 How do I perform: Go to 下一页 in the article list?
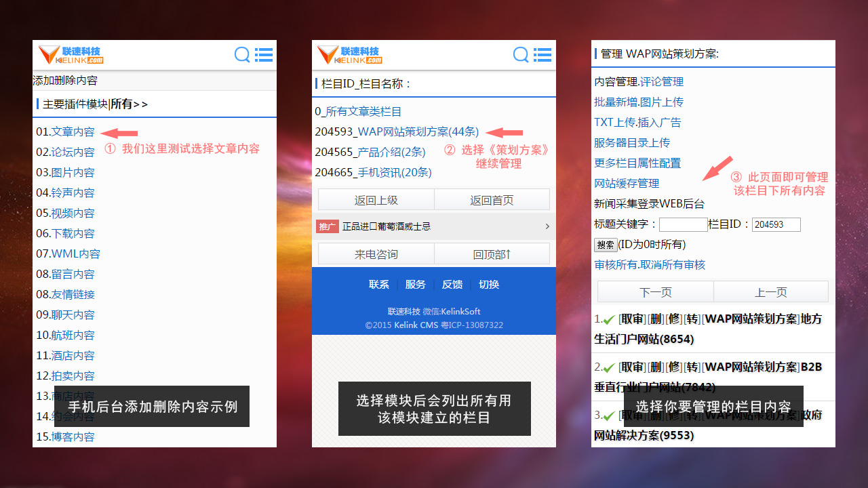(x=655, y=292)
